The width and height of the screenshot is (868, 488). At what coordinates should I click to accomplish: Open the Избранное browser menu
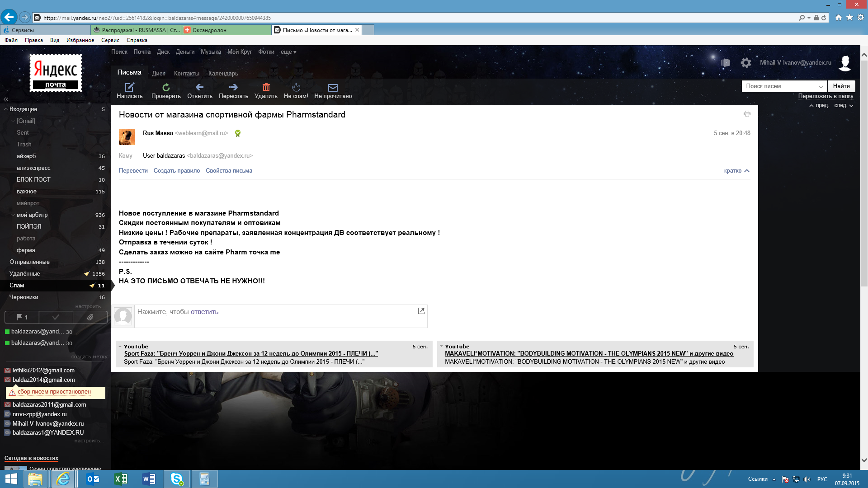tap(80, 40)
